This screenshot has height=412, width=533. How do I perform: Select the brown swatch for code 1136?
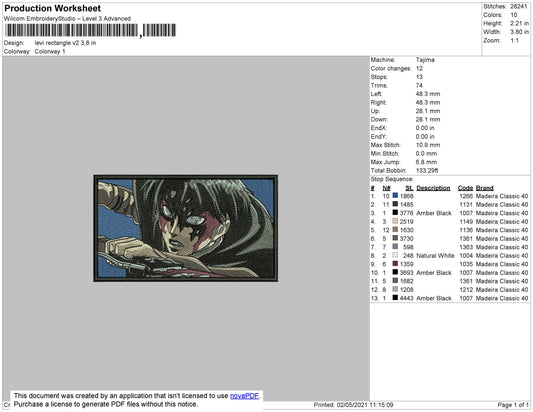395,230
